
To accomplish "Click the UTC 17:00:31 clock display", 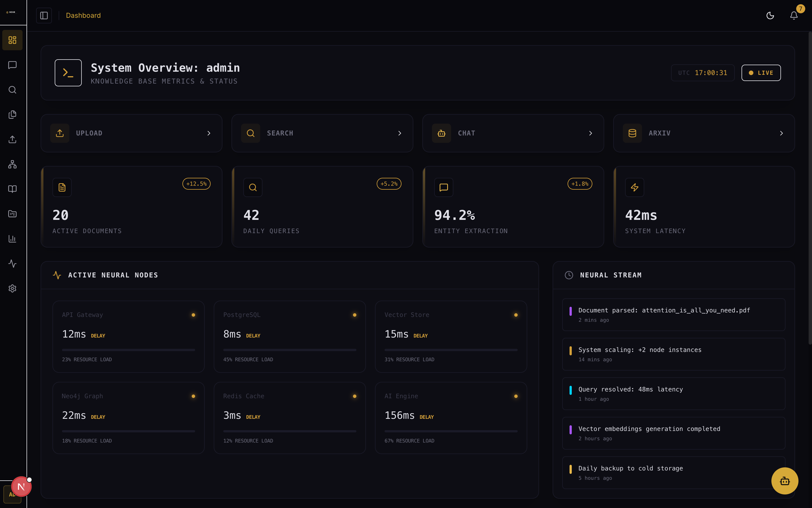I will [x=703, y=73].
